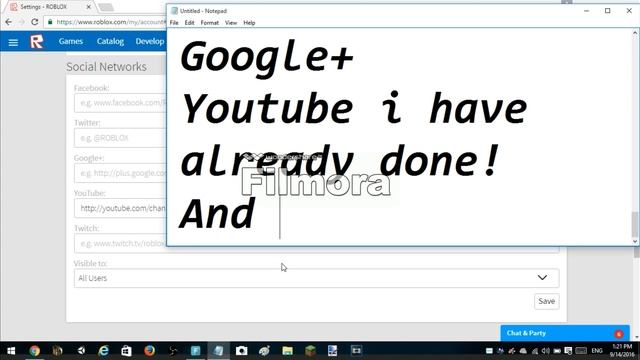Viewport: 640px width, 360px height.
Task: Click the Notepad vertical scrollbar thumb
Action: coord(635,224)
